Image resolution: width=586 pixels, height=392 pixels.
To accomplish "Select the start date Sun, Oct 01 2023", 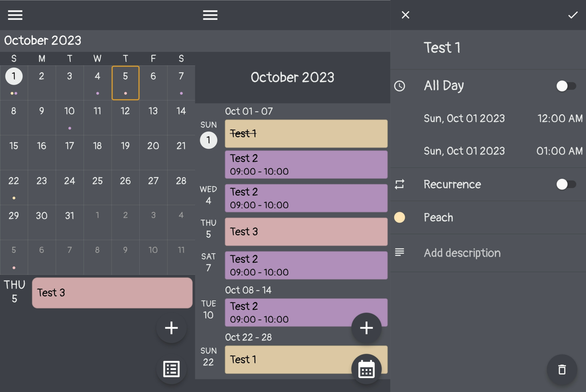I will pyautogui.click(x=464, y=118).
